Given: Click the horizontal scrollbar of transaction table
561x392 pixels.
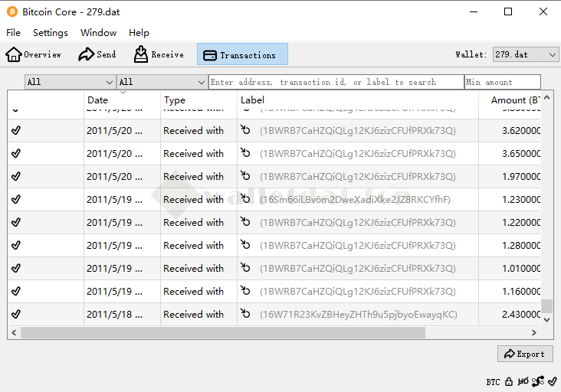Looking at the screenshot, I should click(x=222, y=332).
